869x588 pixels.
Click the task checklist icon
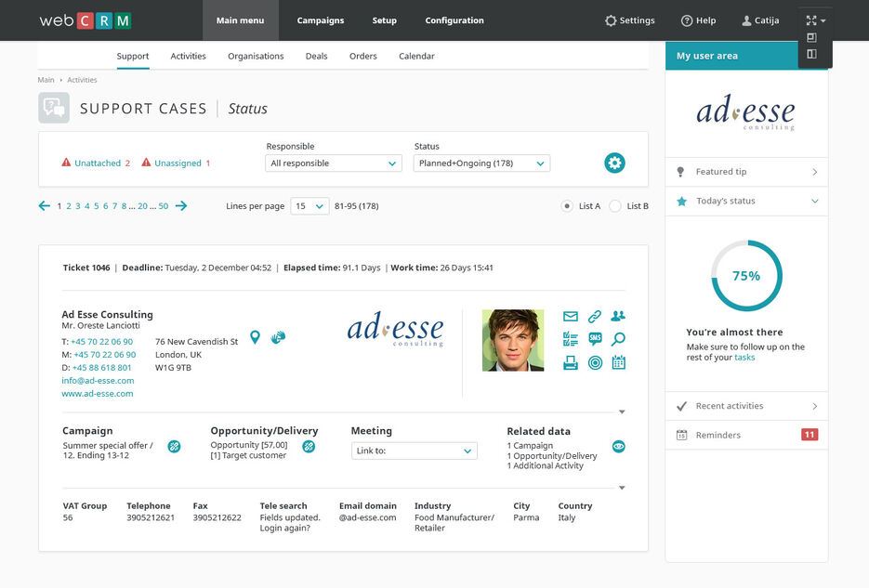(571, 339)
